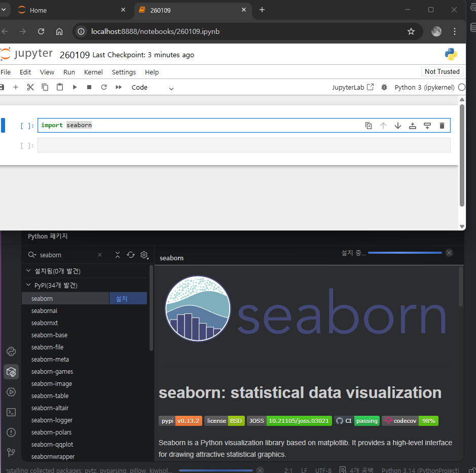Viewport: 476px width, 473px height.
Task: Clear the seaborn search text
Action: (x=100, y=255)
